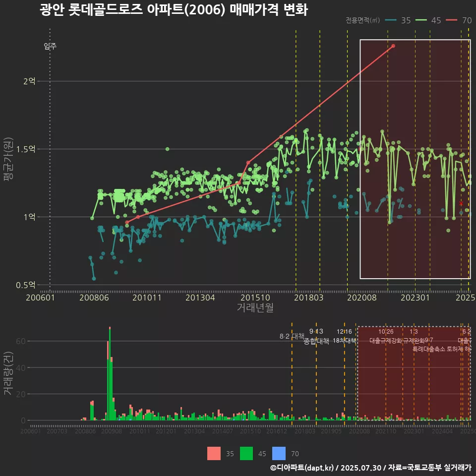Click the 1.5억 price axis label
This screenshot has width=476, height=476.
point(25,149)
